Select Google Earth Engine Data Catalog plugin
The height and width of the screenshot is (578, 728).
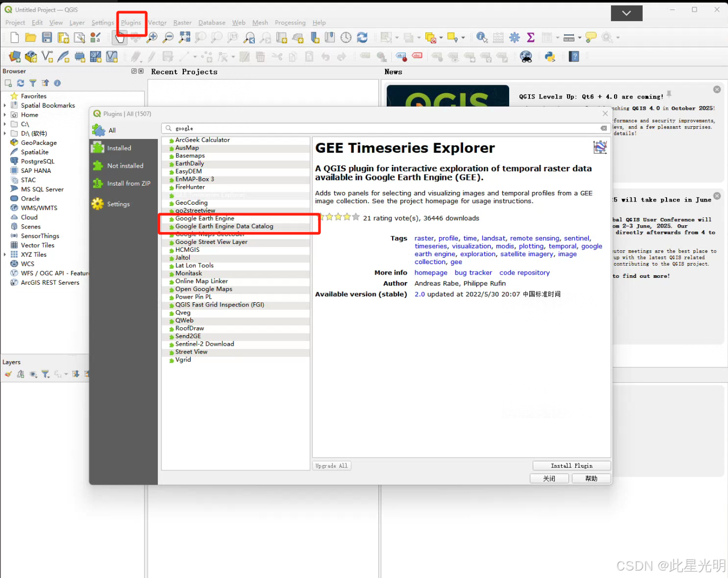point(236,226)
